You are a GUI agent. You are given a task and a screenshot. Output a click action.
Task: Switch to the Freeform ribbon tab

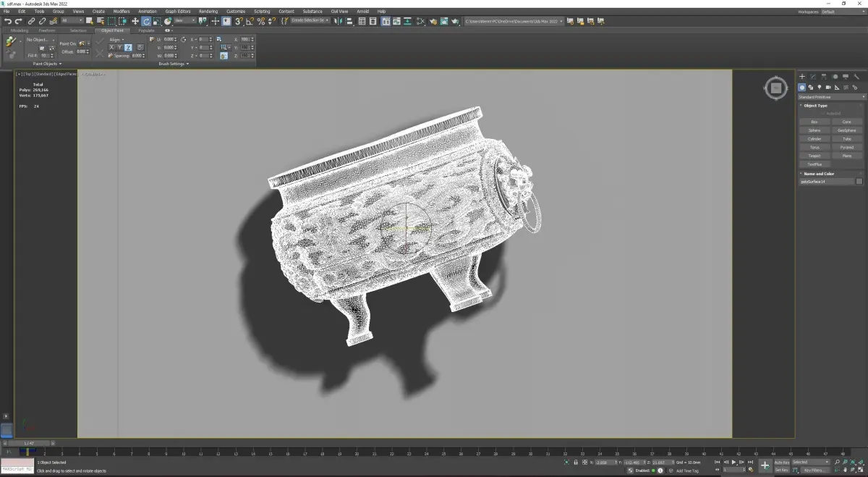coord(46,30)
